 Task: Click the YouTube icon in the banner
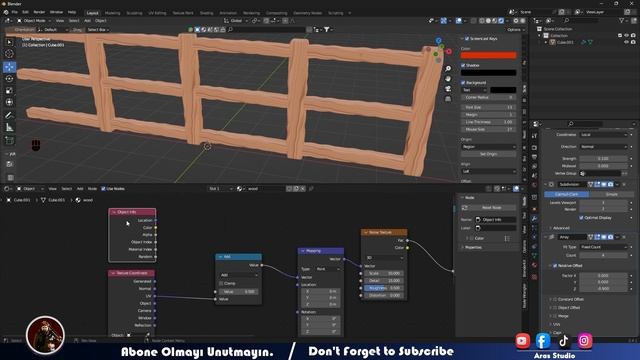coord(522,340)
